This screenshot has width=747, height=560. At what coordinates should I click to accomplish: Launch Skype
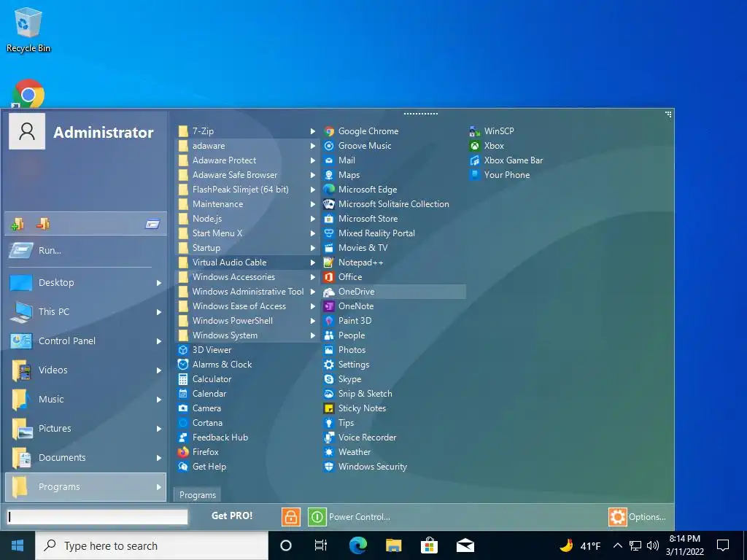click(342, 379)
